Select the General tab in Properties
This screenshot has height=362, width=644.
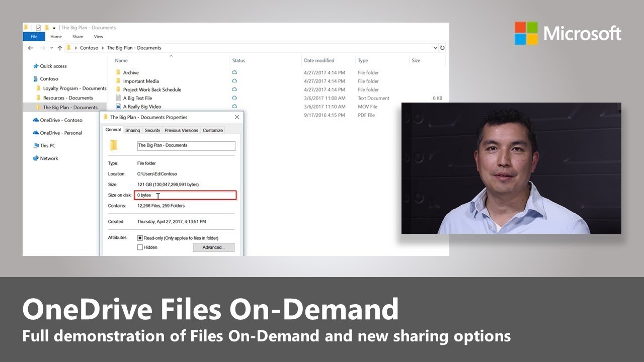coord(113,130)
